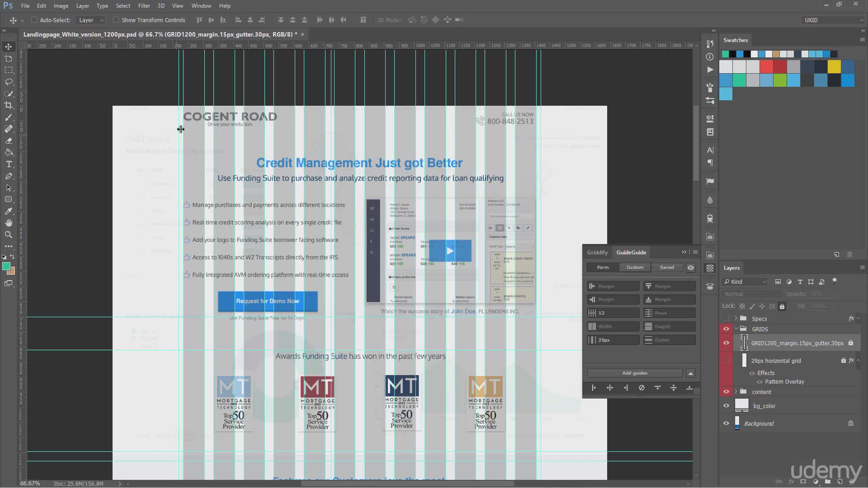Click the Add guides button
Screen dimensions: 868x488
click(635, 373)
